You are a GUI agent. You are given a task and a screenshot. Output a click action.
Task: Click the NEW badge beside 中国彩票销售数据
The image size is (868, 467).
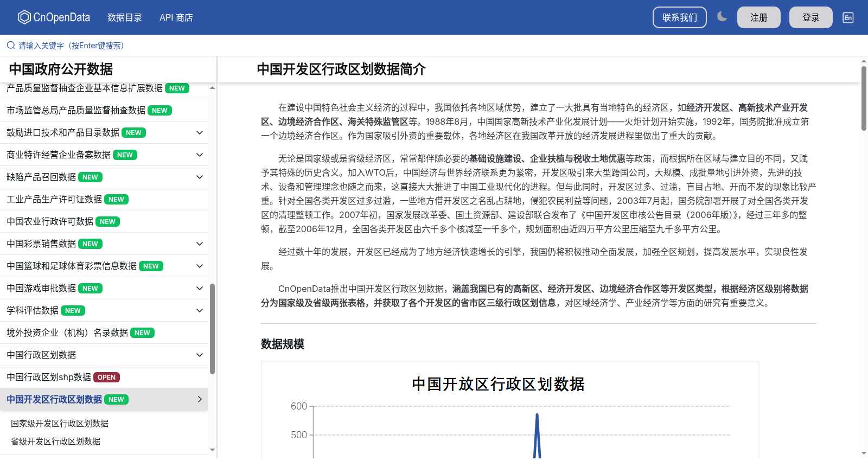click(x=90, y=244)
